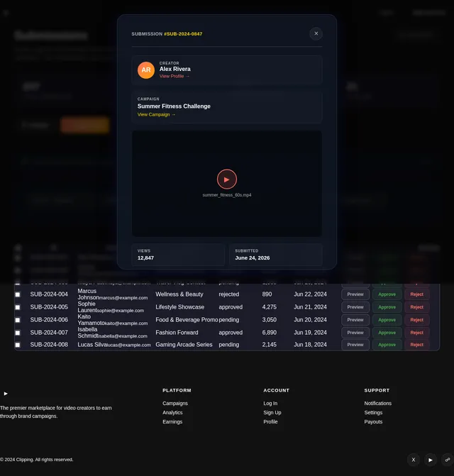Select checkbox for SUB-2024-006 row
Screen dimensions: 454x476
[18, 320]
